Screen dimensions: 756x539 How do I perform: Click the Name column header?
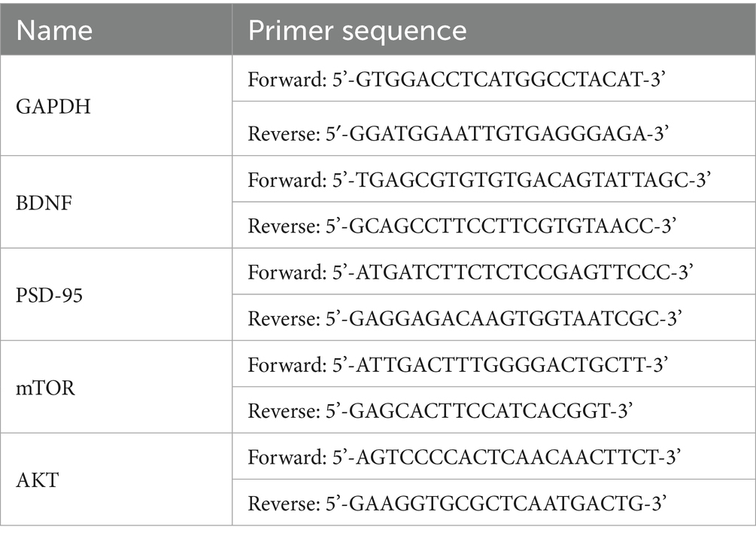(x=54, y=30)
